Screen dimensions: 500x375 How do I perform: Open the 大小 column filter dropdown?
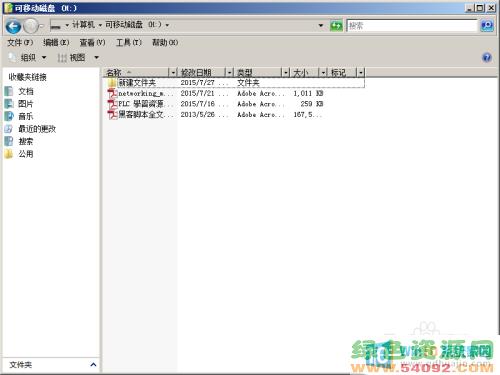tap(323, 72)
